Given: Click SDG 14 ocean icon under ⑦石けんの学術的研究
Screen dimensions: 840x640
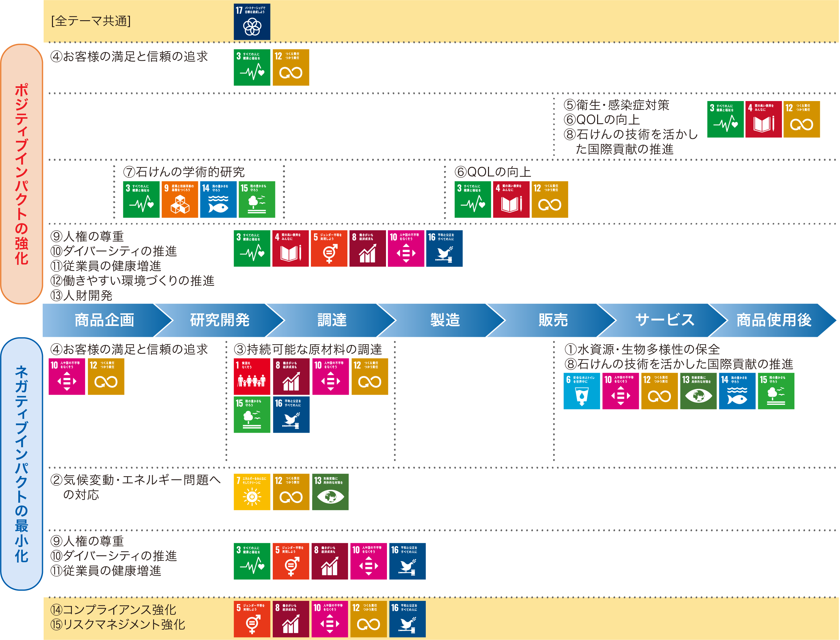Looking at the screenshot, I should tap(218, 200).
